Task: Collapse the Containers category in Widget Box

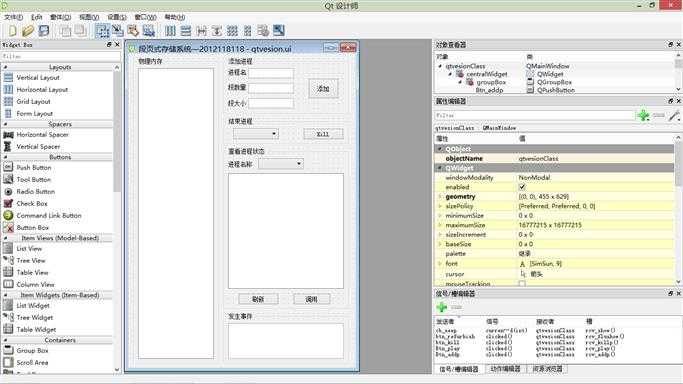Action: [x=5, y=340]
